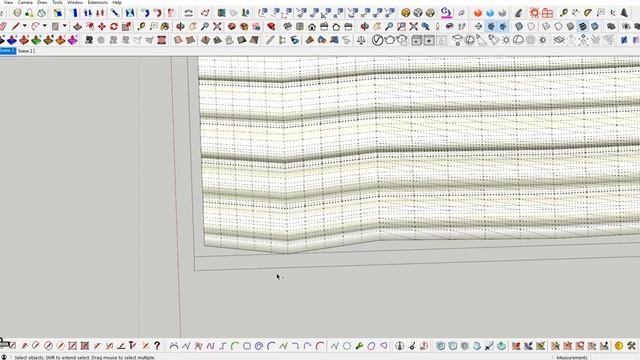Open the Tools menu
Viewport: 640px width, 360px height.
click(x=57, y=2)
